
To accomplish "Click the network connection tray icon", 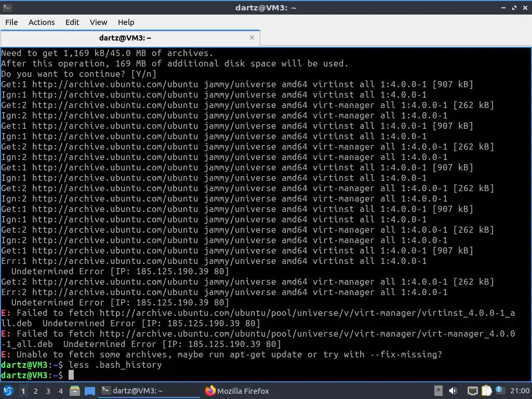I will point(472,391).
